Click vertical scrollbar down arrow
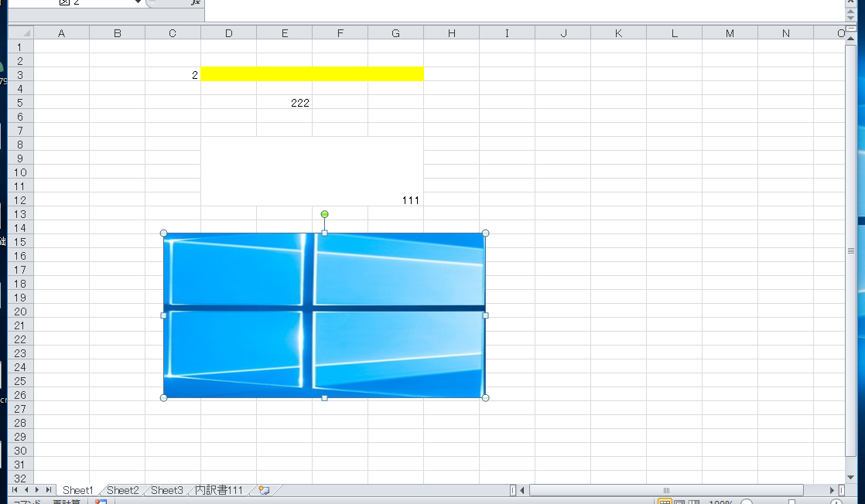This screenshot has width=865, height=504. [x=850, y=477]
